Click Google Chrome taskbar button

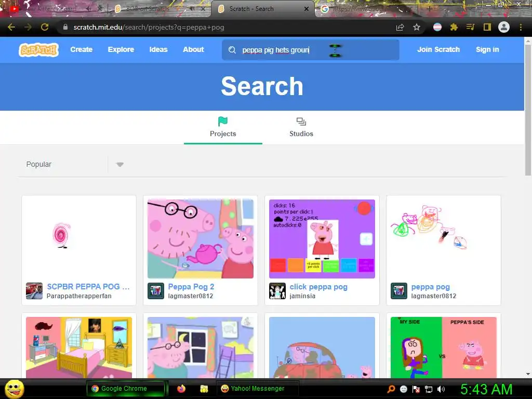point(126,389)
